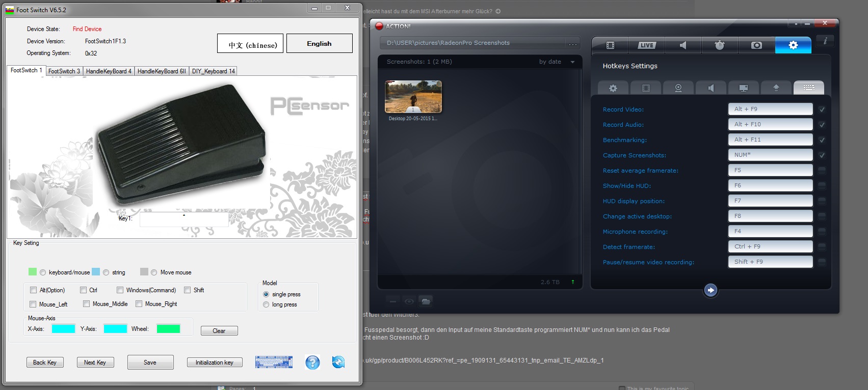This screenshot has width=868, height=390.
Task: Click the English language button
Action: coord(319,43)
